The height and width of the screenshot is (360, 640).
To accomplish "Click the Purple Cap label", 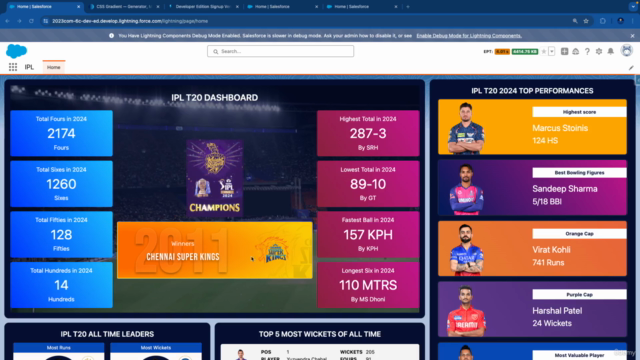I will pos(579,294).
